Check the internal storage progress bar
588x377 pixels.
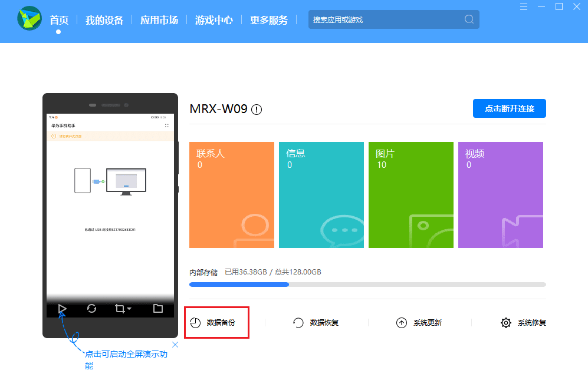[367, 284]
